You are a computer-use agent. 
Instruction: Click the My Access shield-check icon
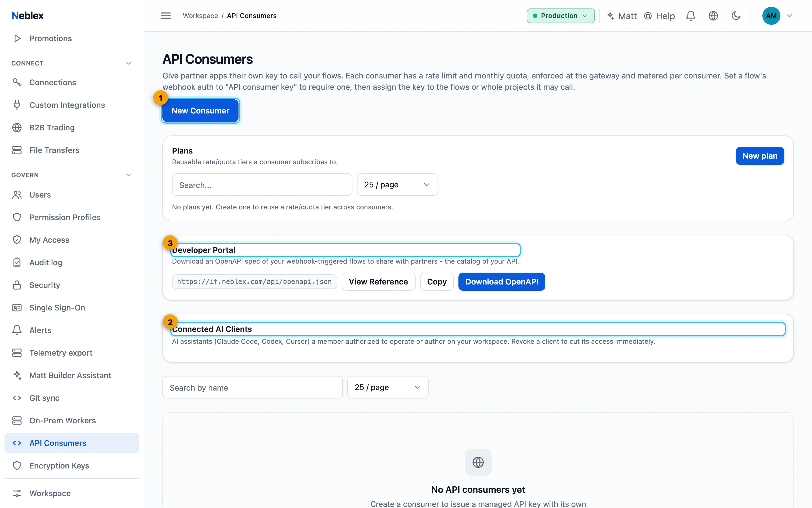tap(17, 240)
